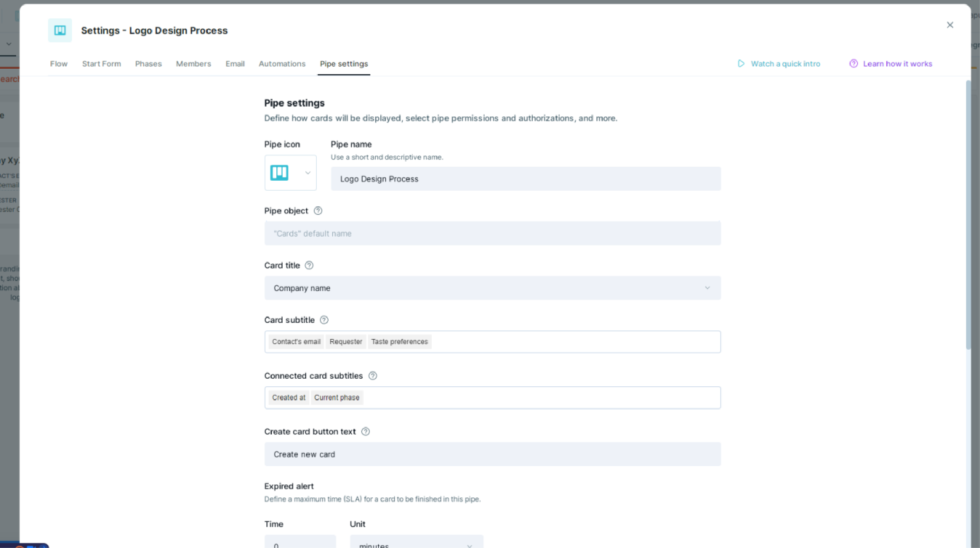Switch to the Automations tab

(282, 63)
